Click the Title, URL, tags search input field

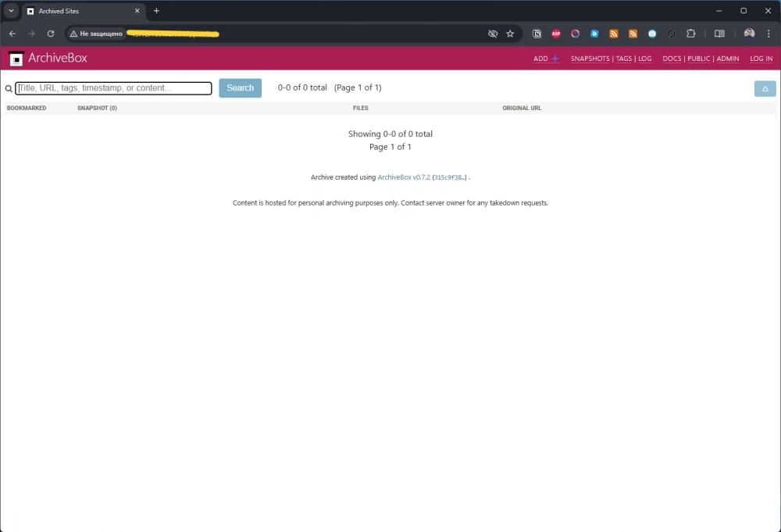pos(113,87)
